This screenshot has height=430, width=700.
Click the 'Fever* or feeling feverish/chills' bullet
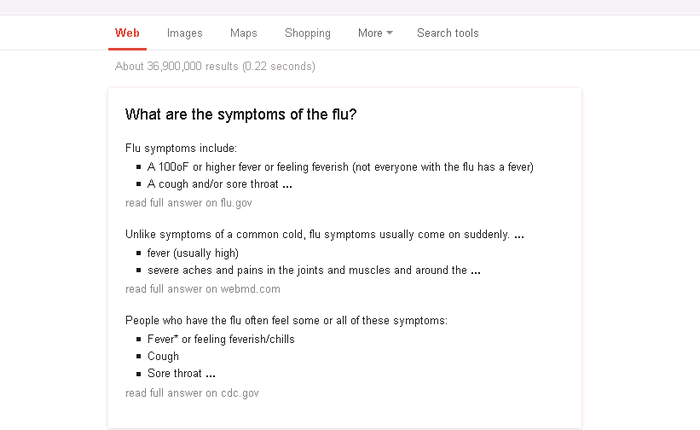click(221, 339)
